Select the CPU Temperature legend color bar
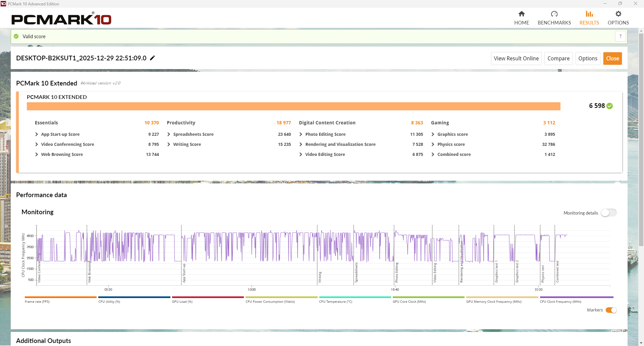The width and height of the screenshot is (644, 346). [355, 297]
